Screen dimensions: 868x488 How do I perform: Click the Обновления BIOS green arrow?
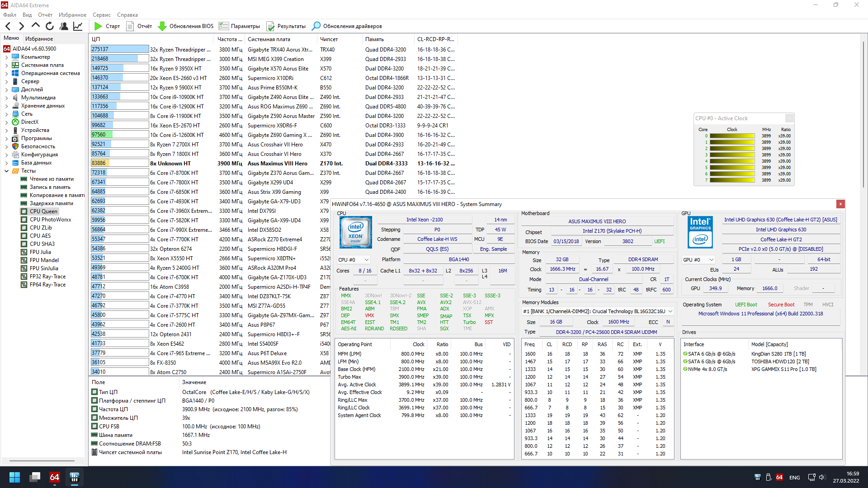[162, 26]
